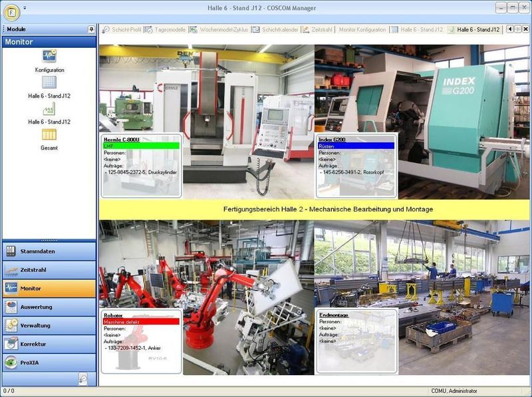
Task: Click the Auswertung report icon
Action: click(x=11, y=307)
